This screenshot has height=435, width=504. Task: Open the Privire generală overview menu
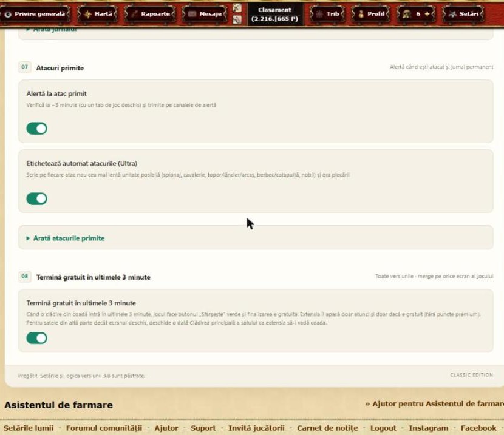pyautogui.click(x=35, y=14)
